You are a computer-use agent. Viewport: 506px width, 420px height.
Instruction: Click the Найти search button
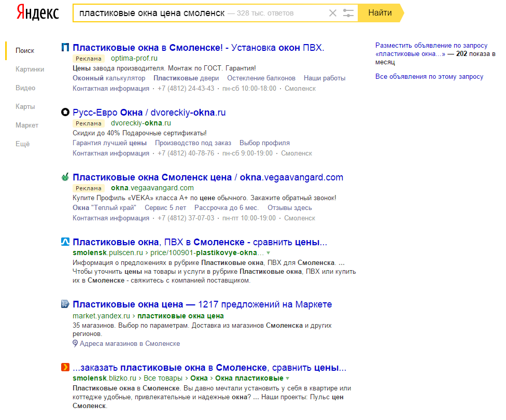click(x=381, y=13)
